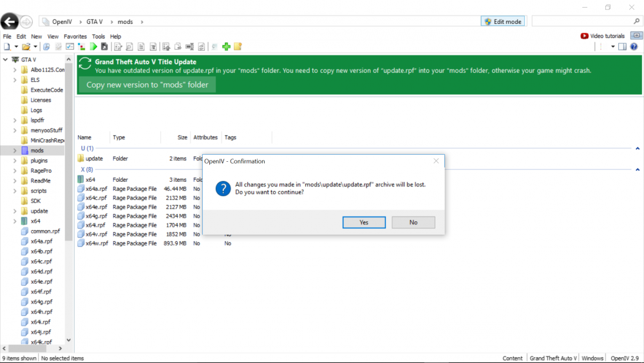
Task: Open the Video tutorials link
Action: (607, 35)
